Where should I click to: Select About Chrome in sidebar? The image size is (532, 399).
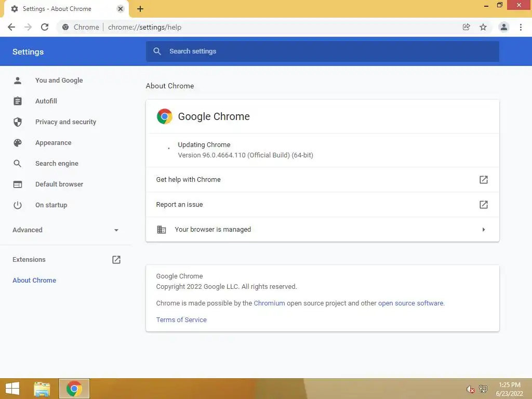pyautogui.click(x=34, y=280)
